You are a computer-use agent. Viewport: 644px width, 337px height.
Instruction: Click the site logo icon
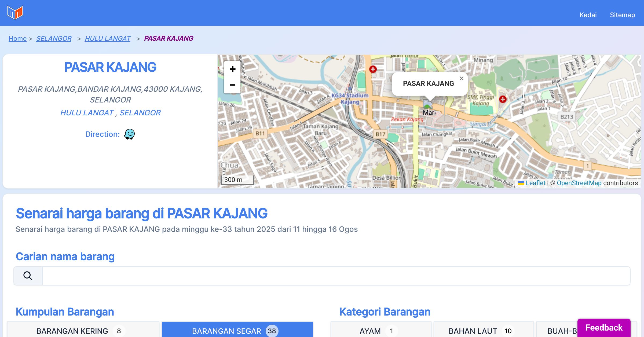point(15,13)
